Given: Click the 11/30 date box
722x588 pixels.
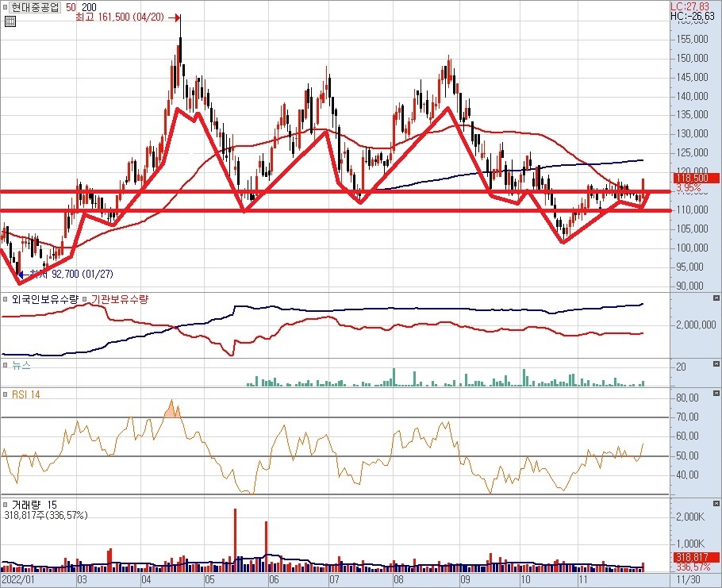Looking at the screenshot, I should pyautogui.click(x=690, y=580).
